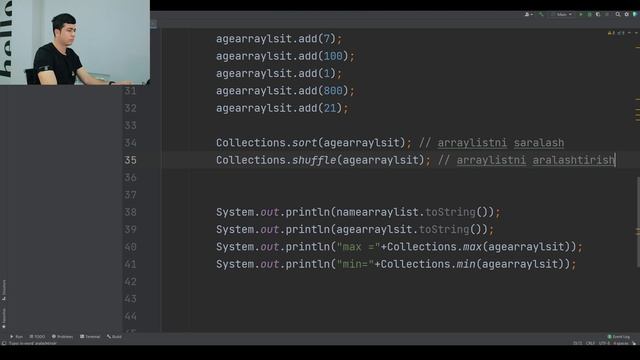The height and width of the screenshot is (360, 640).
Task: Click the inspection warnings indicator in editor corner
Action: click(616, 33)
